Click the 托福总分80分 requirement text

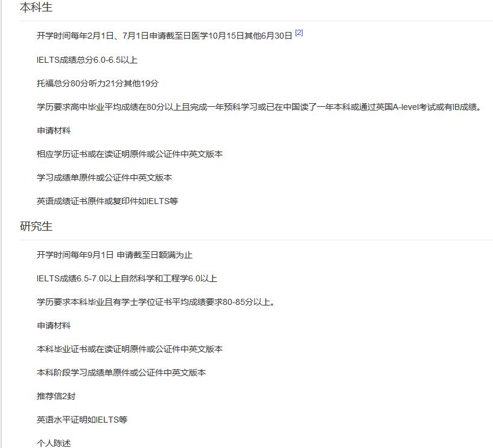[x=97, y=83]
